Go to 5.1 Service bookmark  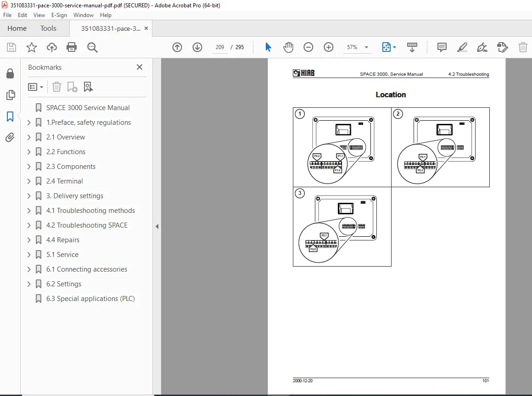point(62,255)
